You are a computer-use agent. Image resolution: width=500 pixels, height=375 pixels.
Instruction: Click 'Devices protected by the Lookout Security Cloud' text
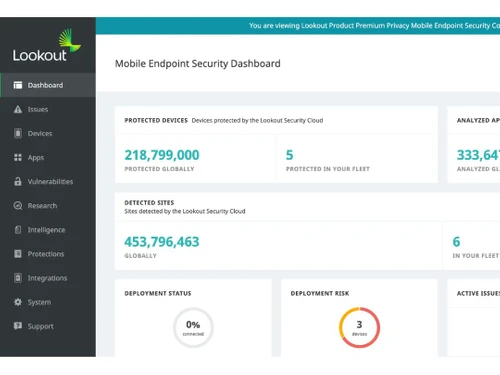(x=257, y=120)
